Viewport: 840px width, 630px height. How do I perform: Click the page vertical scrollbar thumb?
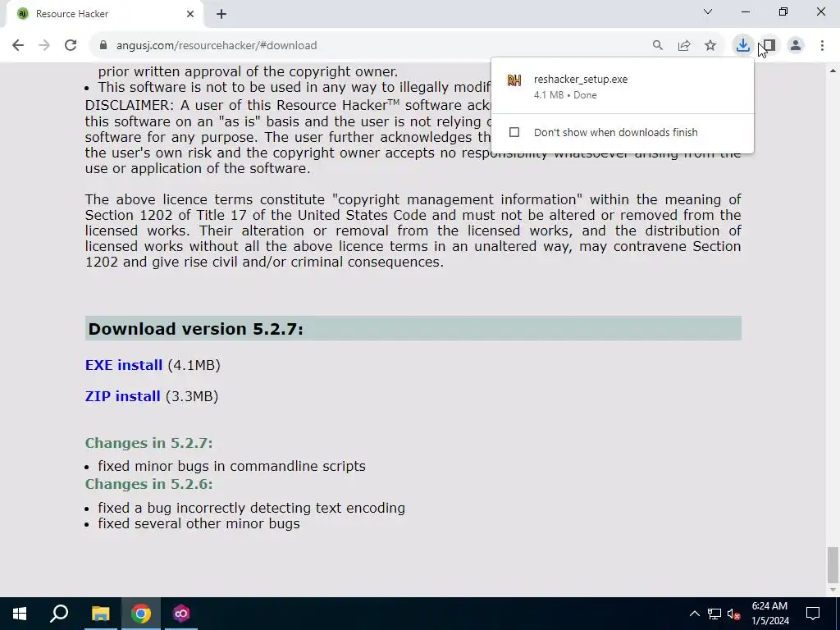(x=833, y=564)
